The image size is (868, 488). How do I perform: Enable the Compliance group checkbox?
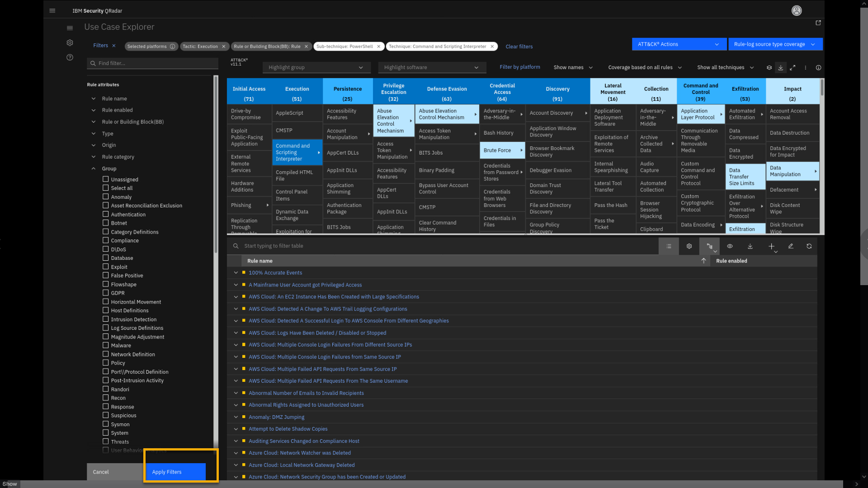(105, 240)
